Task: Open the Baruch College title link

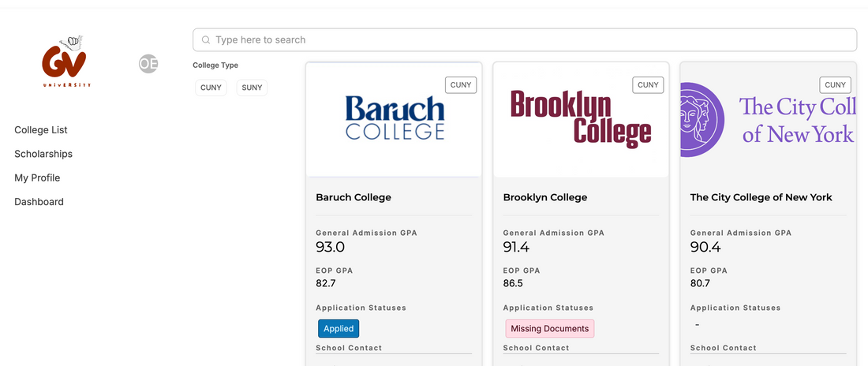Action: point(354,197)
